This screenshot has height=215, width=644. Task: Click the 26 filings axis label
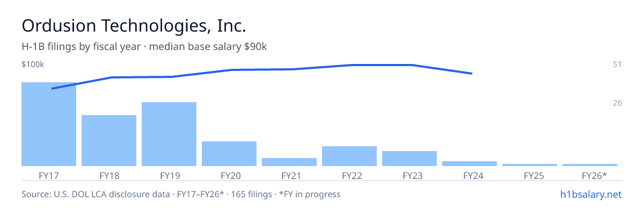617,103
